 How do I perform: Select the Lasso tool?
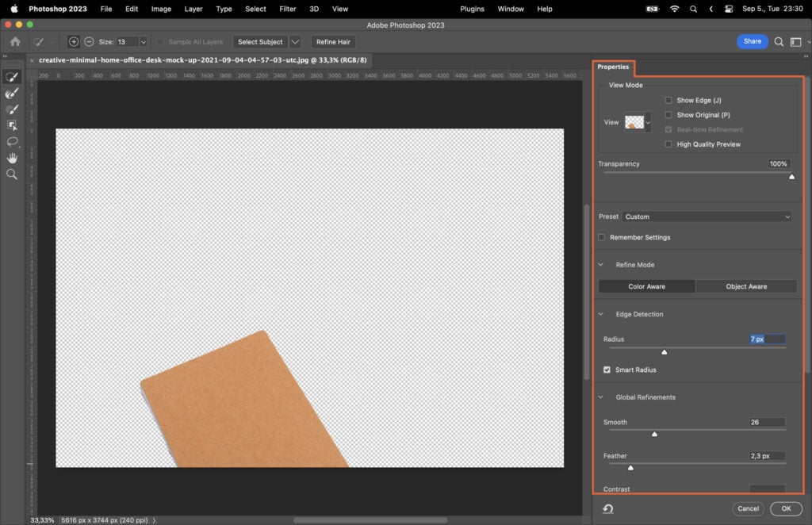coord(13,141)
